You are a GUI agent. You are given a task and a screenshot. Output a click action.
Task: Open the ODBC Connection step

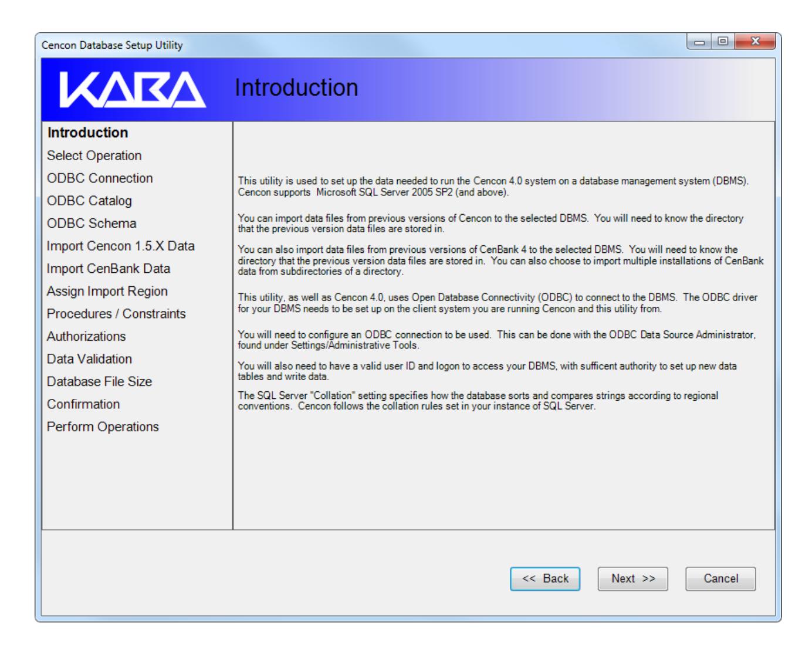tap(100, 178)
